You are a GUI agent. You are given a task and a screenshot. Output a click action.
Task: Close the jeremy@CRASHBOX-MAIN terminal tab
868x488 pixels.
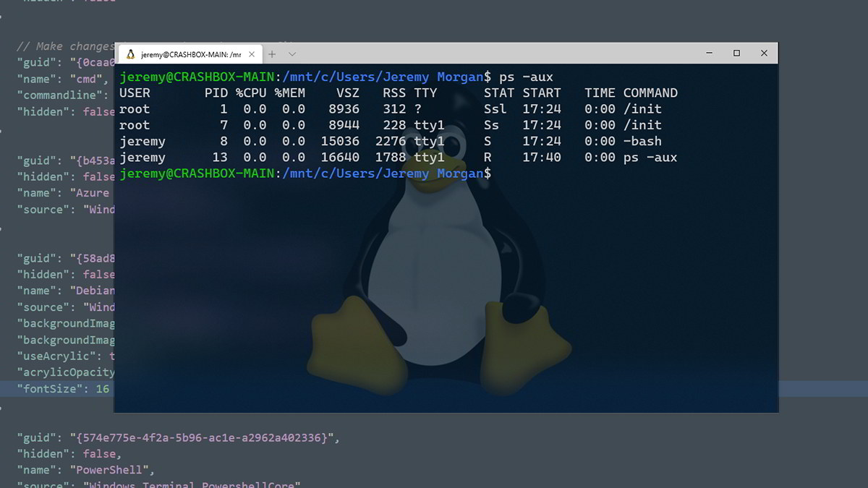251,53
